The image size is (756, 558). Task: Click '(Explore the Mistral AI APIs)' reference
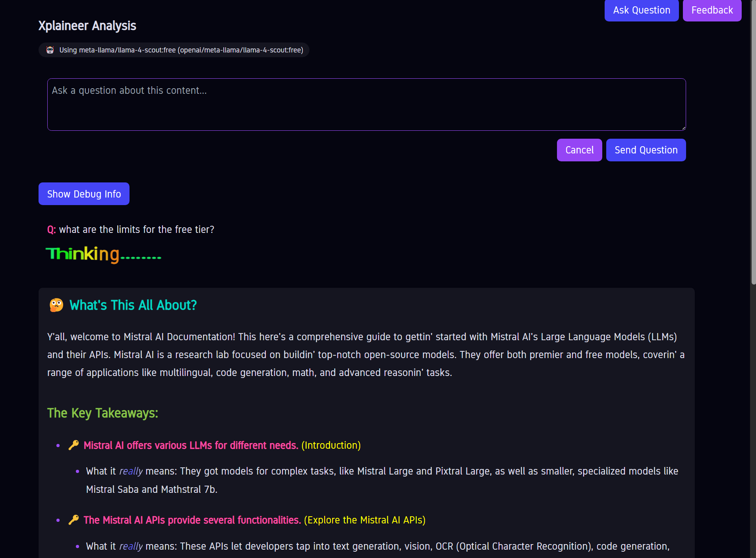coord(365,520)
